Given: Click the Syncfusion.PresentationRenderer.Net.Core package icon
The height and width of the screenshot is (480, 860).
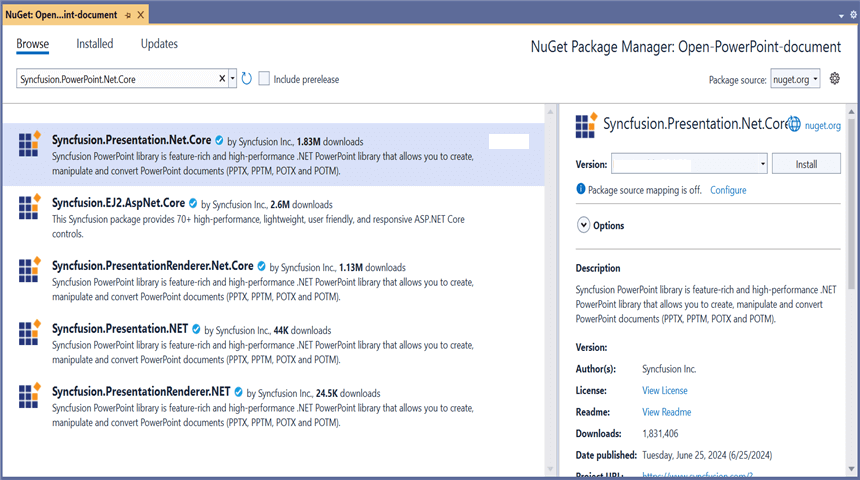Looking at the screenshot, I should 30,270.
